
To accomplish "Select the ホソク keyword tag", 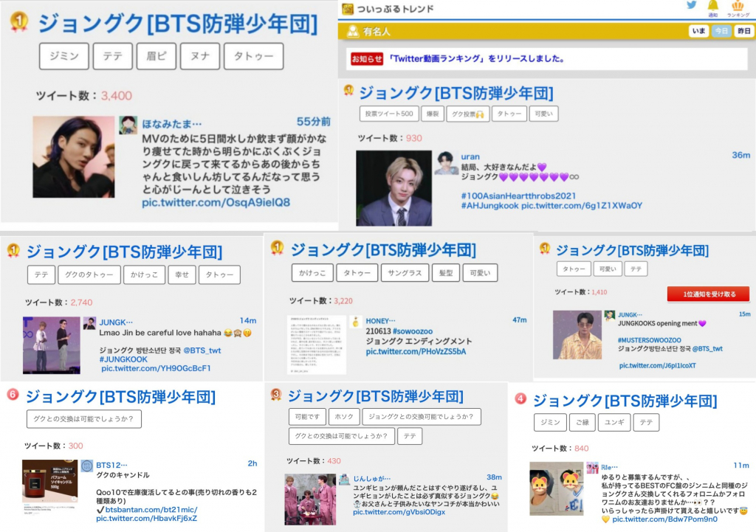I will (344, 417).
